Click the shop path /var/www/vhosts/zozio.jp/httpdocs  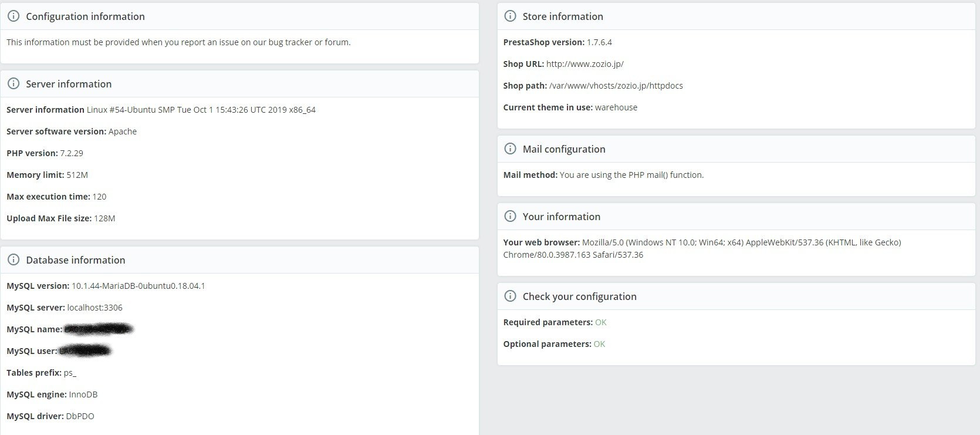616,86
